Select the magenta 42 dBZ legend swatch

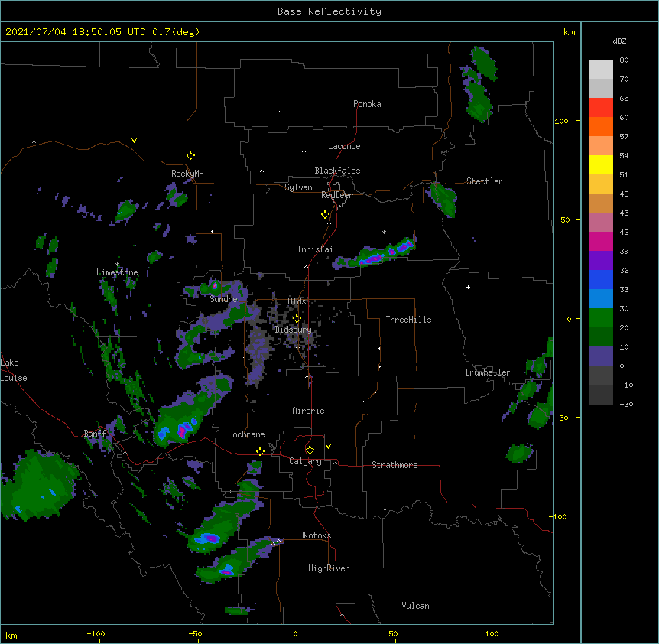(x=601, y=241)
